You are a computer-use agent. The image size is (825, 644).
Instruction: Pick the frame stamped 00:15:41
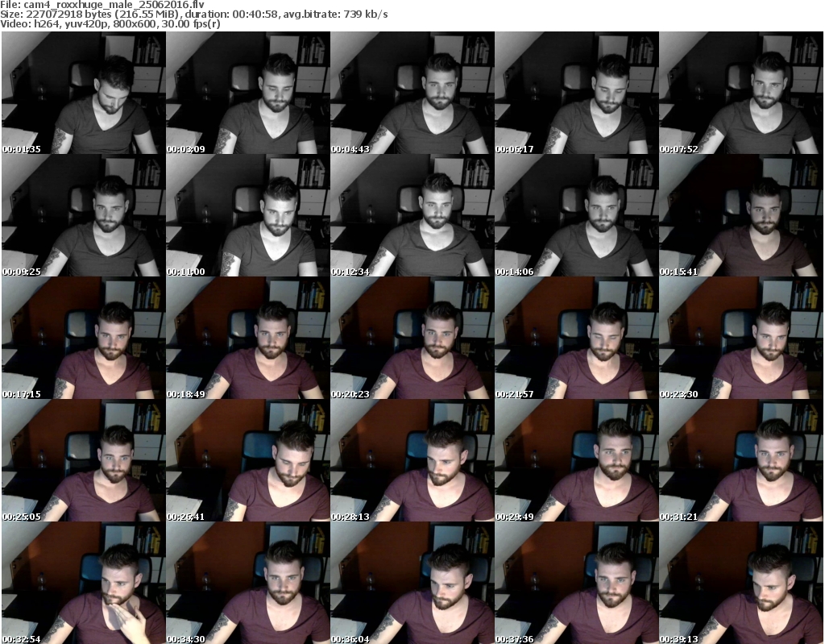(741, 215)
